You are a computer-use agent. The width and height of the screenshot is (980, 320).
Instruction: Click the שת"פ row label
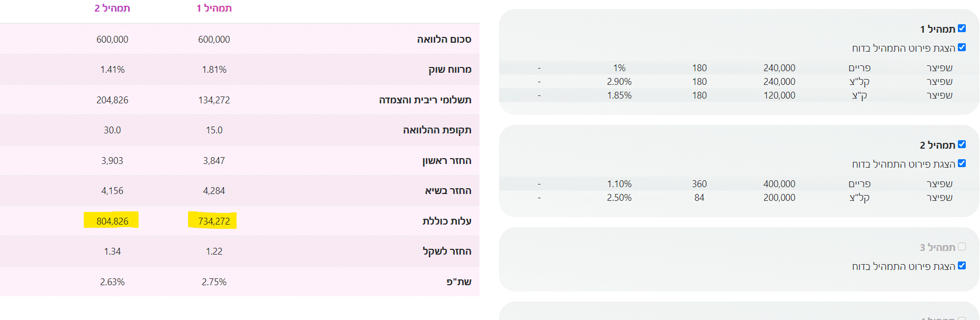(x=458, y=282)
